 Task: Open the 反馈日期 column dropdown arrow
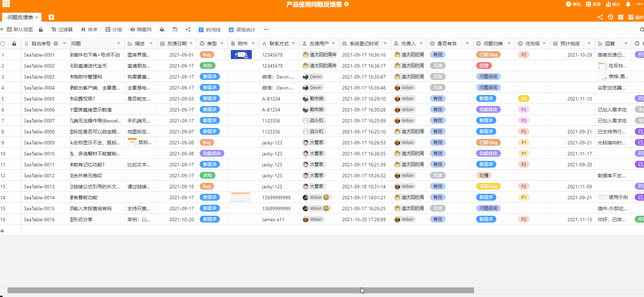coord(191,44)
